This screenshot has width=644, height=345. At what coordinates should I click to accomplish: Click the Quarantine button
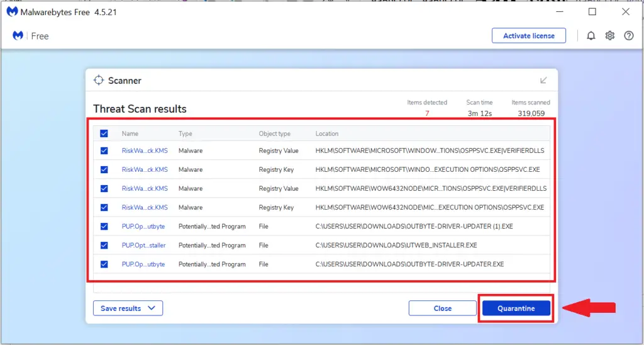tap(516, 308)
